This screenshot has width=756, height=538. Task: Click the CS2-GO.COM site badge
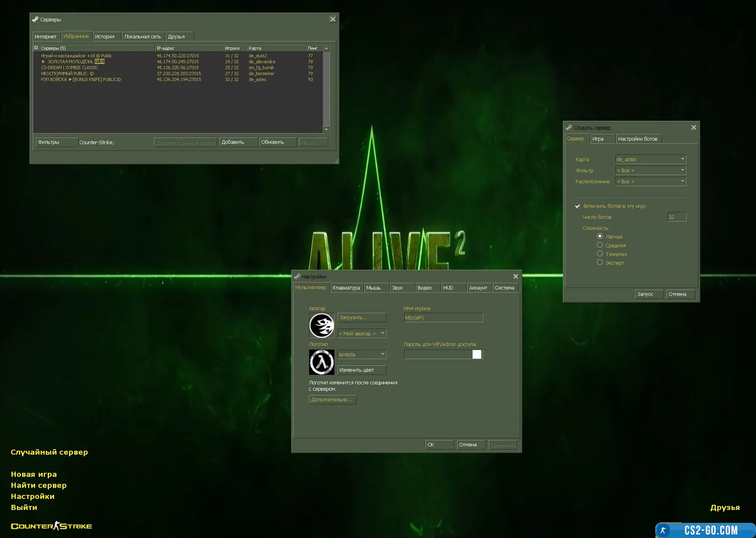705,530
